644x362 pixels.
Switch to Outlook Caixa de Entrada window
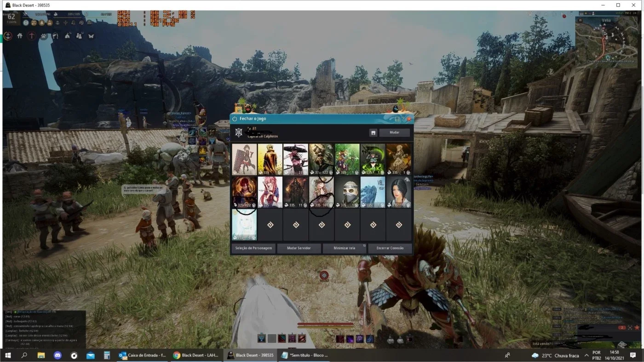coord(143,355)
